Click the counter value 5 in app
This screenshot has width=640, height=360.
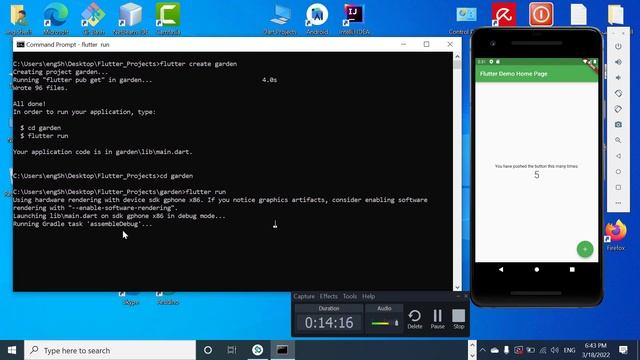[x=536, y=175]
